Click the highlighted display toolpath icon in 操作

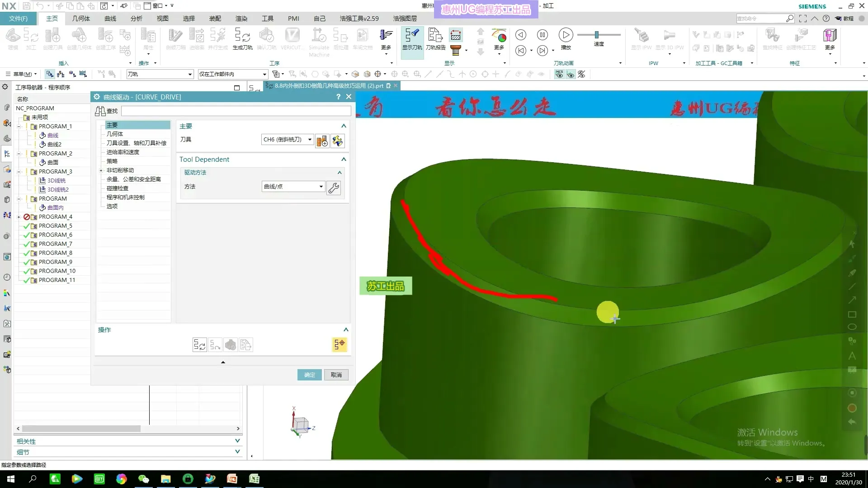[339, 345]
